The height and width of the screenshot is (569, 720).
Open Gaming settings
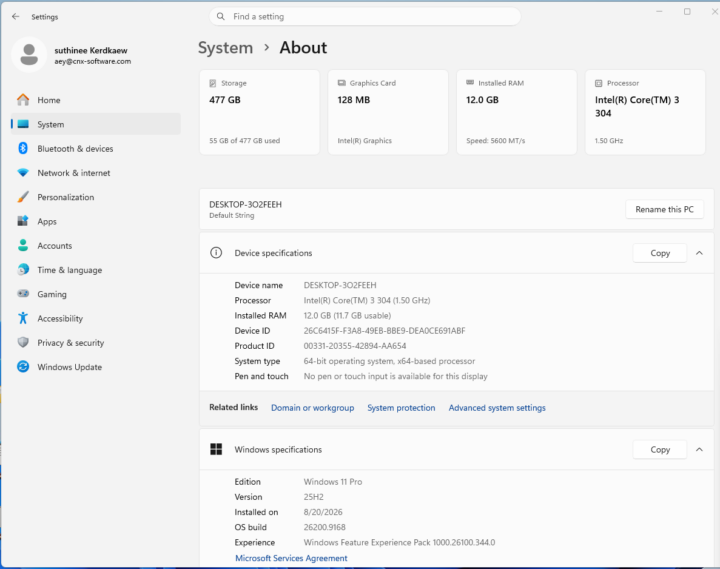[96, 294]
